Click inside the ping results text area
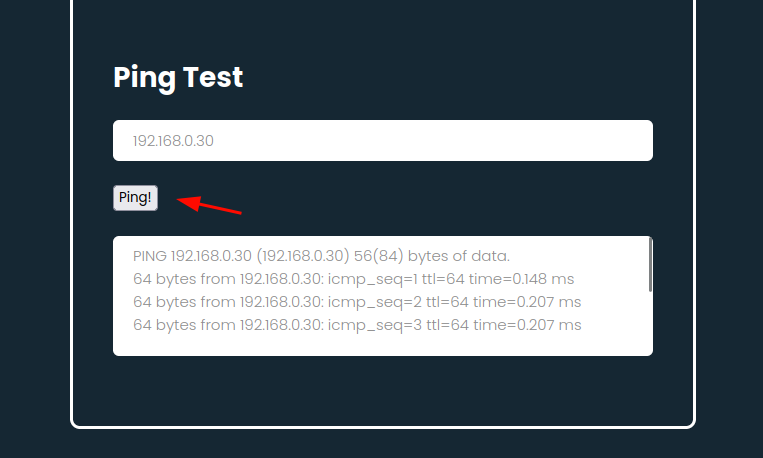Viewport: 763px width, 458px height. pos(382,296)
